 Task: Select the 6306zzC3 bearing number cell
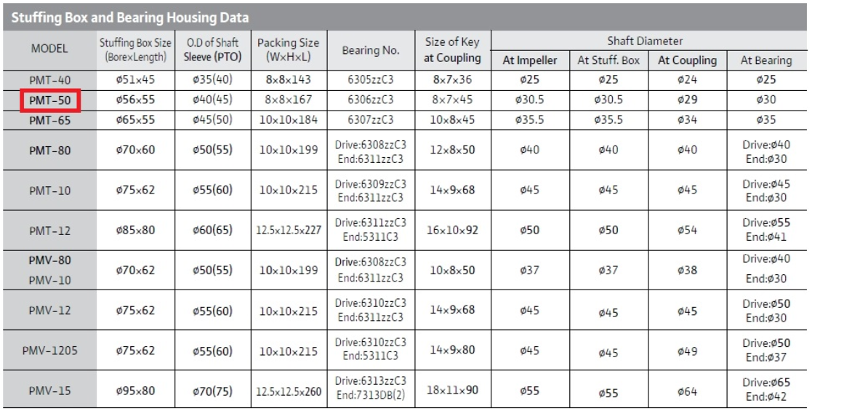370,100
